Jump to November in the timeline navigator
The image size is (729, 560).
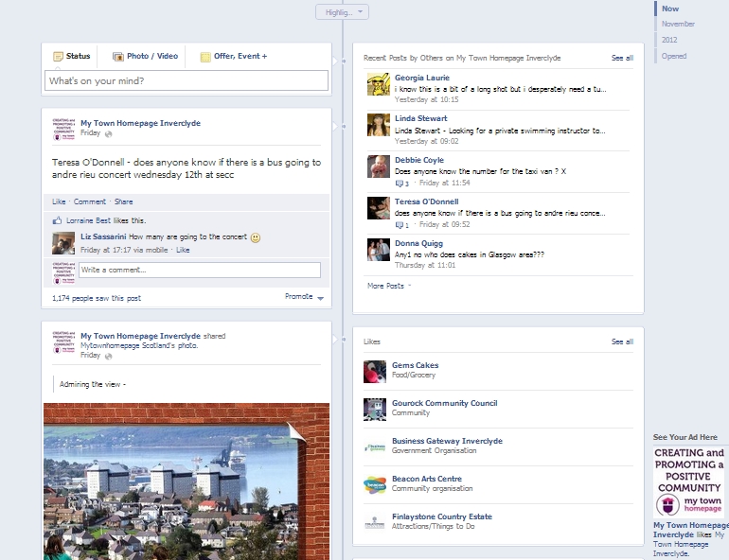pos(678,24)
